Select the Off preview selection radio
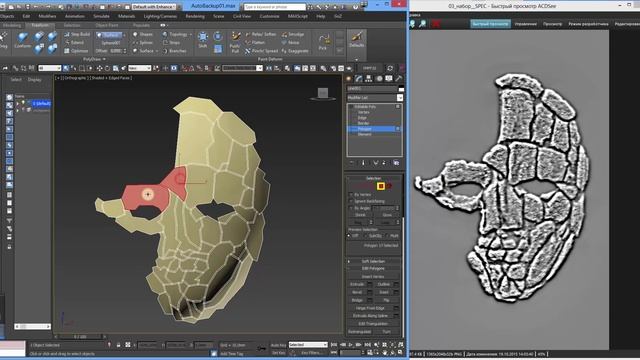Image resolution: width=640 pixels, height=360 pixels. point(349,236)
